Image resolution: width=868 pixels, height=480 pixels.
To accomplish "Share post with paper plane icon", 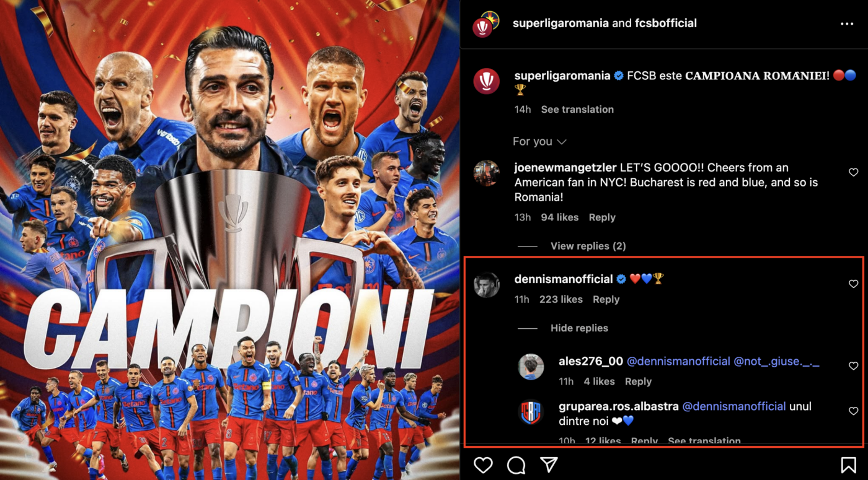I will (549, 465).
